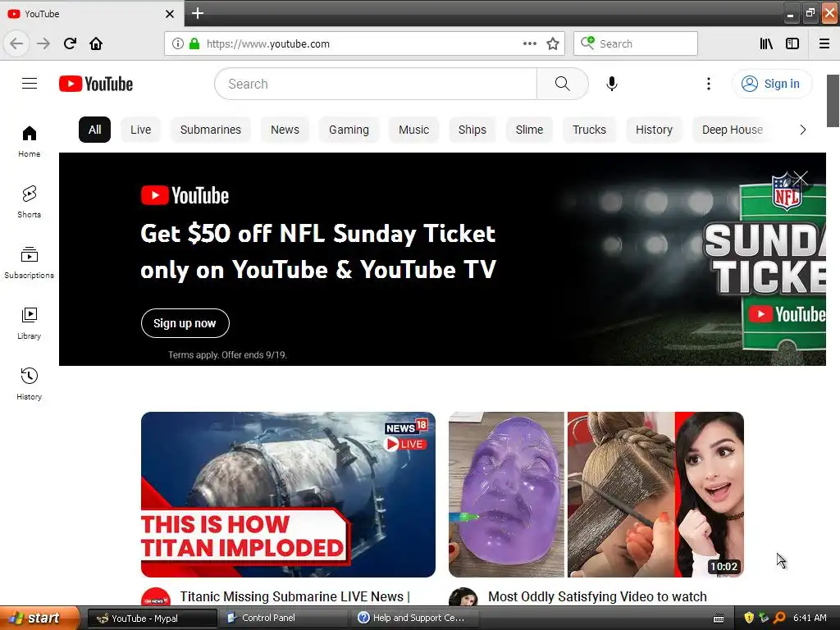Open the browser hamburger menu

824,43
